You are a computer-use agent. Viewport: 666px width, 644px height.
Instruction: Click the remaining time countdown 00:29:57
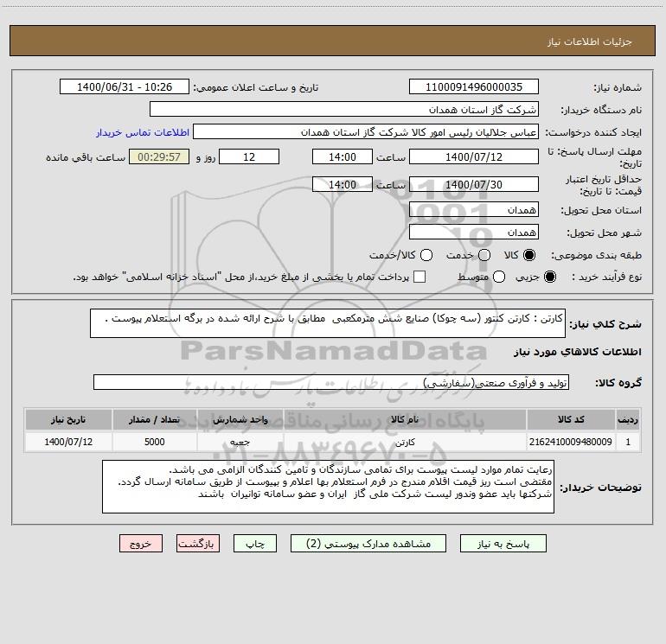point(159,156)
